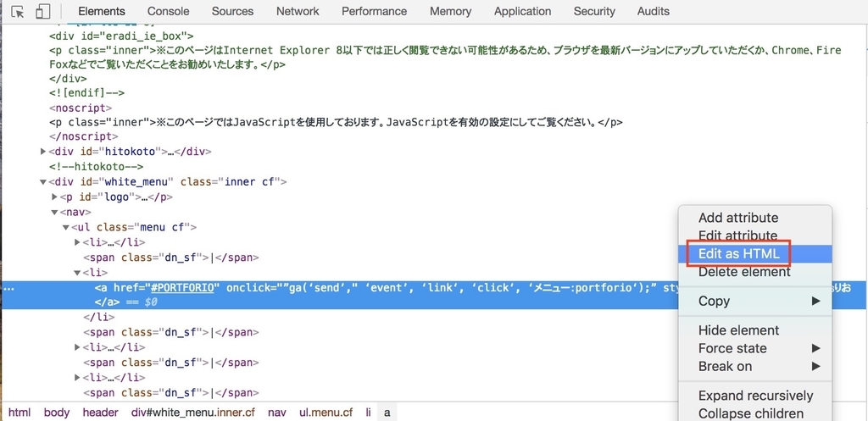Select body in the breadcrumb bar
Viewport: 868px width, 421px height.
pyautogui.click(x=57, y=413)
